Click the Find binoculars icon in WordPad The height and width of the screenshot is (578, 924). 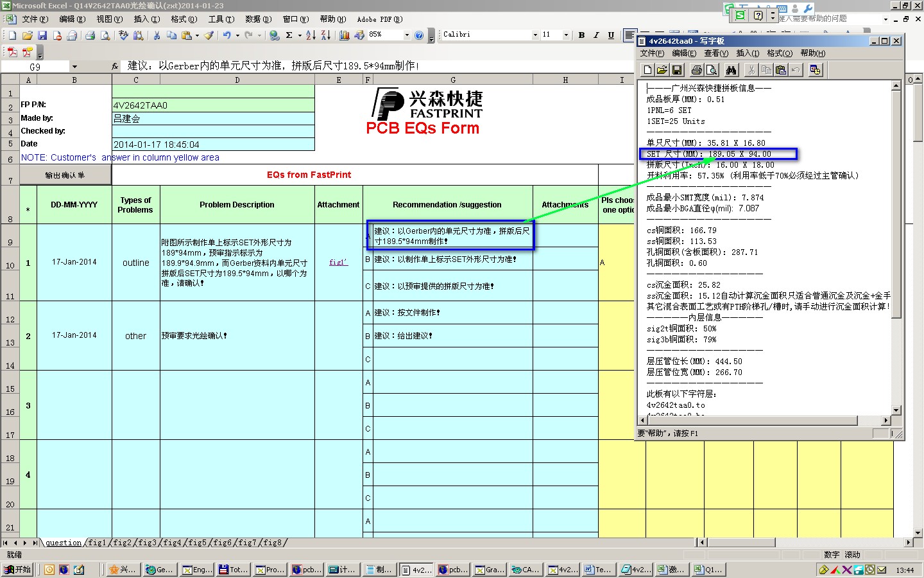point(731,70)
